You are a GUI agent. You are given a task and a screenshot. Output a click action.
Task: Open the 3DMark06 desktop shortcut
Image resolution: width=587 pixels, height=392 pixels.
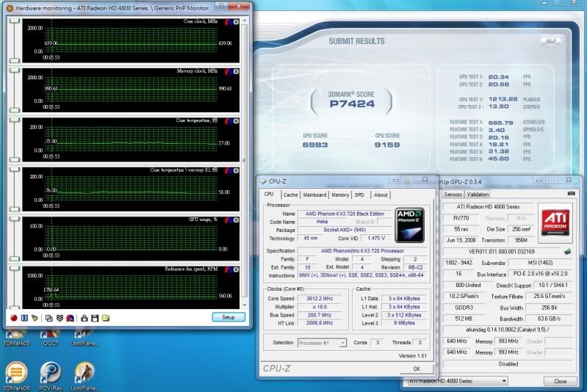coord(15,373)
